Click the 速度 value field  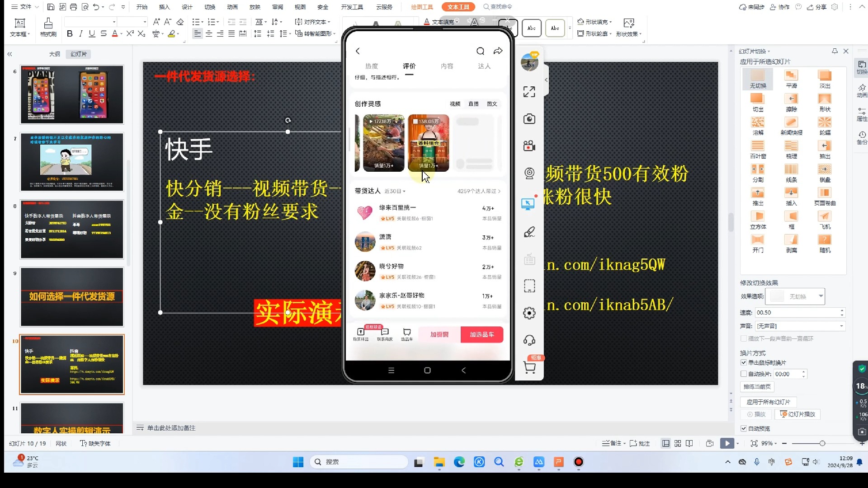[x=800, y=312]
